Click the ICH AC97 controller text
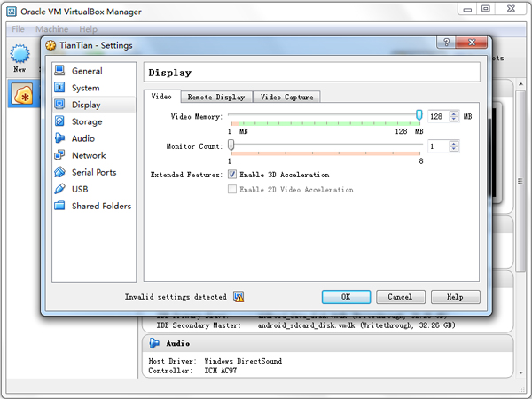The height and width of the screenshot is (399, 532). click(x=221, y=371)
